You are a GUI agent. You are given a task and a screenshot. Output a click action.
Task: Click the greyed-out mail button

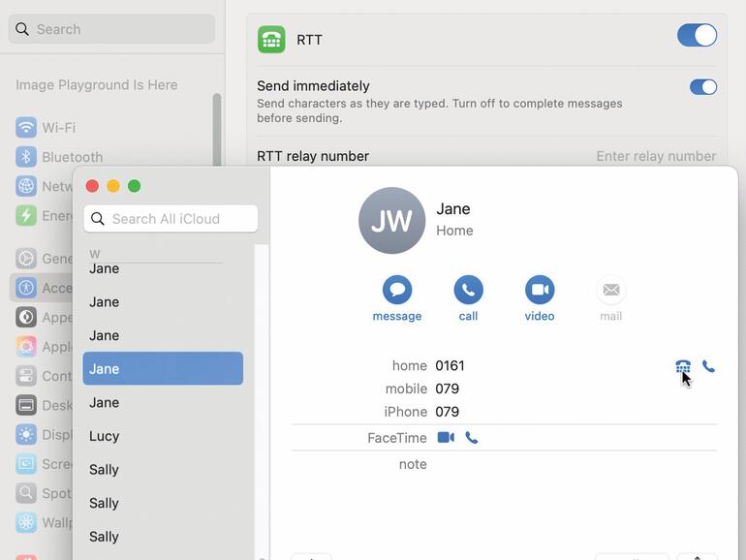(611, 290)
